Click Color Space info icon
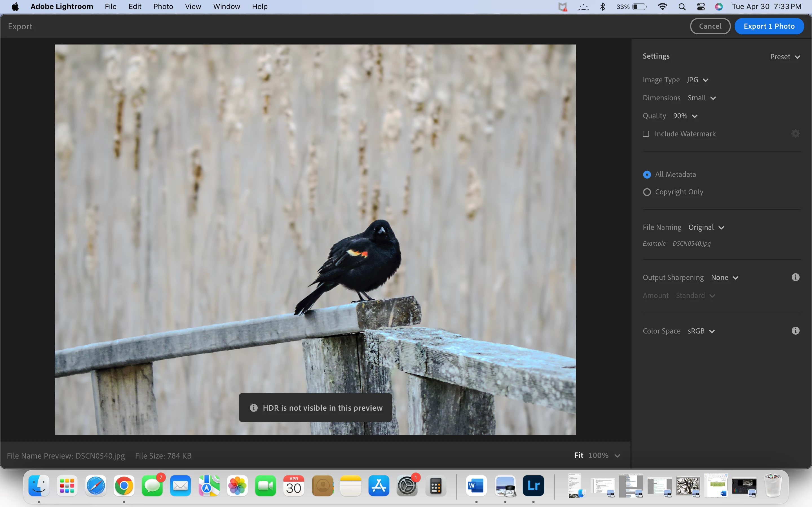This screenshot has height=507, width=812. pyautogui.click(x=795, y=331)
